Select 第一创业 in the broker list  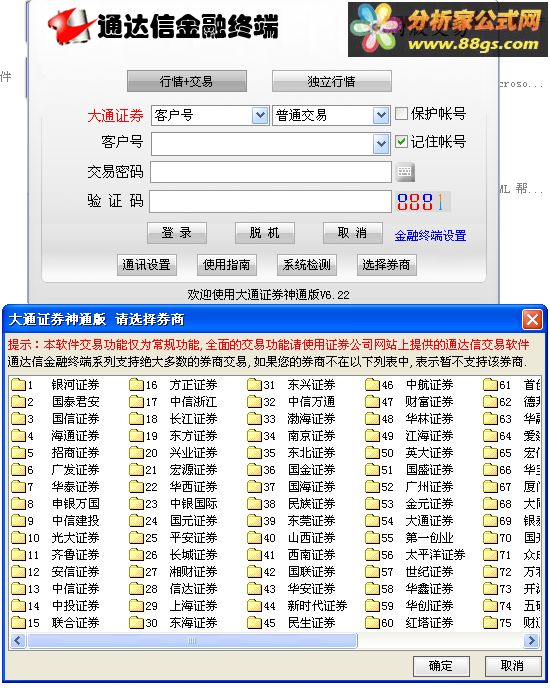click(x=429, y=538)
